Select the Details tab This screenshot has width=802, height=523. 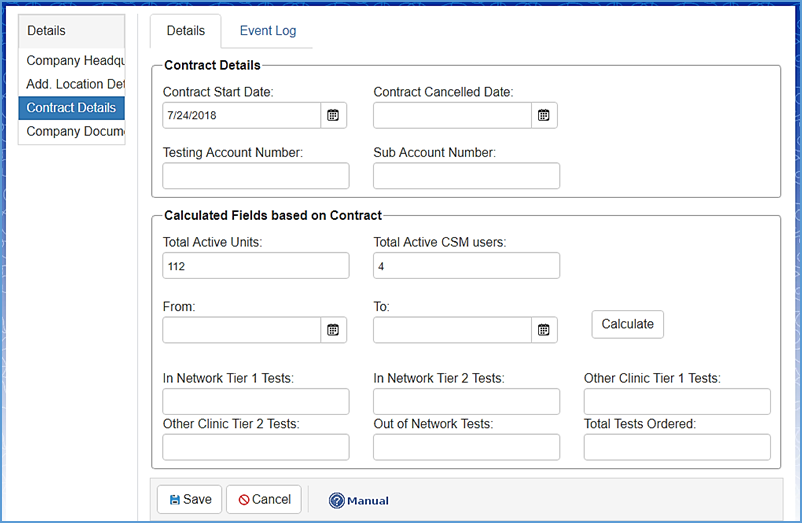click(x=185, y=31)
